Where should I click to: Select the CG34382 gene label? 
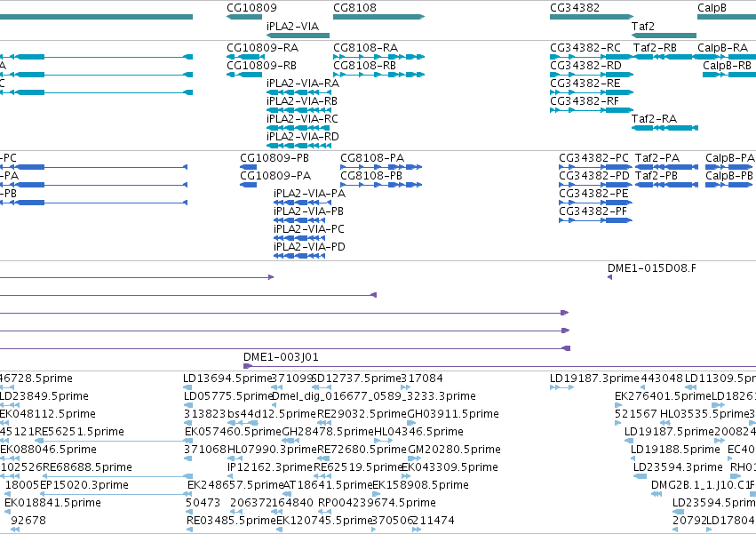pyautogui.click(x=575, y=8)
